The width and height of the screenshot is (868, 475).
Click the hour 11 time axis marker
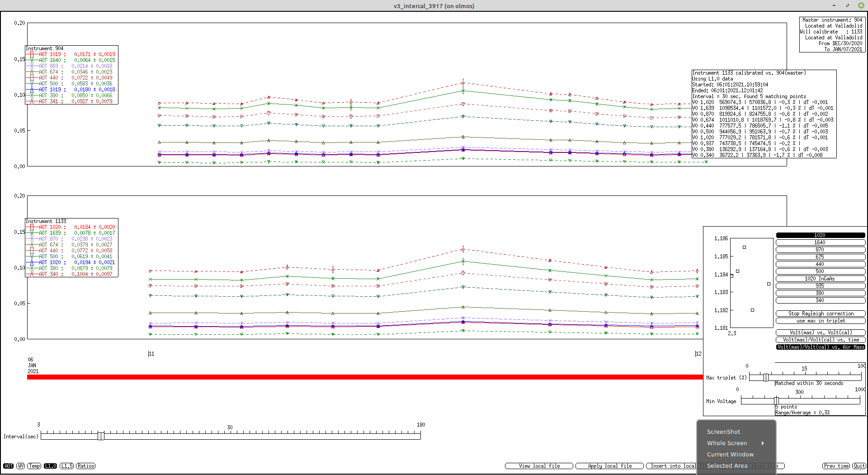coord(151,354)
